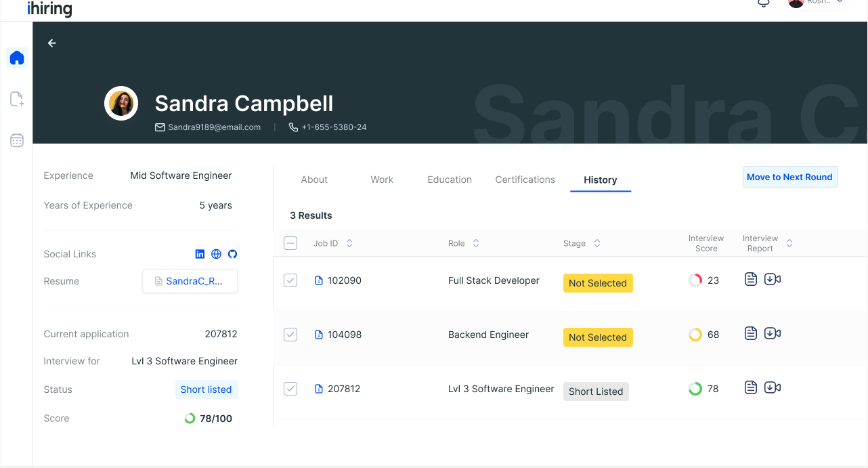
Task: Switch to the Education tab
Action: [x=449, y=179]
